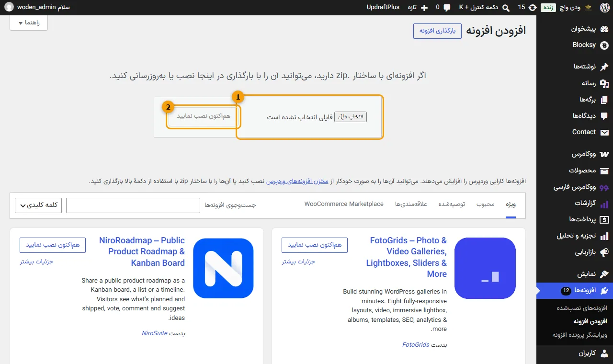Image resolution: width=613 pixels, height=364 pixels.
Task: Install the FotoGrids plugin now
Action: (315, 245)
